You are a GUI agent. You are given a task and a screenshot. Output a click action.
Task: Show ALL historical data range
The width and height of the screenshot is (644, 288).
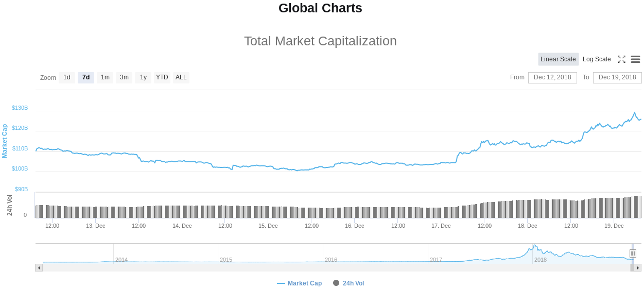click(x=181, y=78)
